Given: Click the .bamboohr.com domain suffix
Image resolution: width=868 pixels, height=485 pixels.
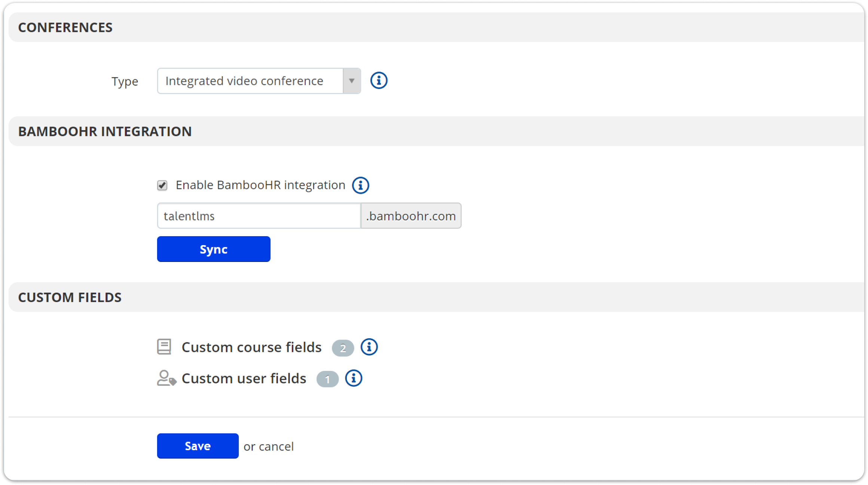Looking at the screenshot, I should click(411, 216).
